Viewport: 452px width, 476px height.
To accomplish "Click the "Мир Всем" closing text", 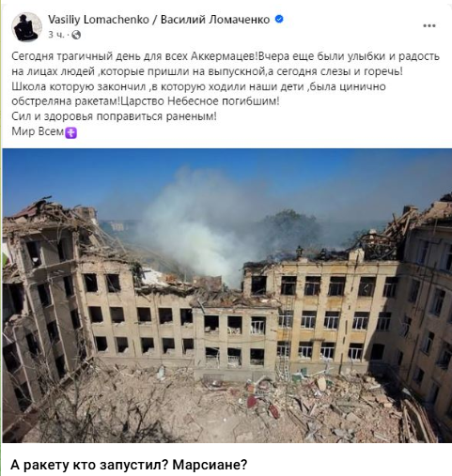I will click(x=38, y=131).
